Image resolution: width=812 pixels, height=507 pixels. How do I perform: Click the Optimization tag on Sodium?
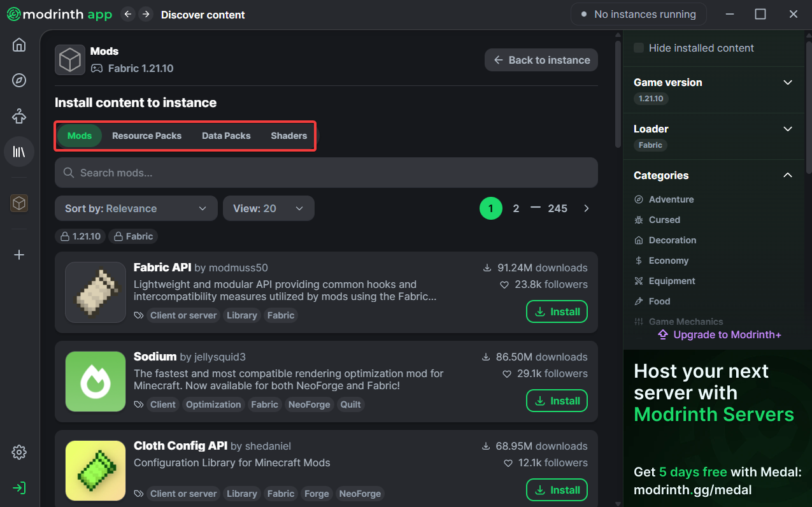tap(213, 404)
